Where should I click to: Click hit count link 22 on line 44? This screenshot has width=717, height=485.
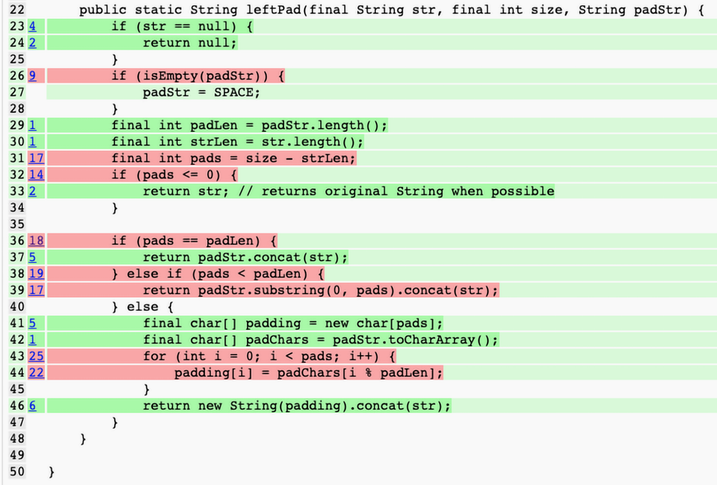tap(37, 372)
